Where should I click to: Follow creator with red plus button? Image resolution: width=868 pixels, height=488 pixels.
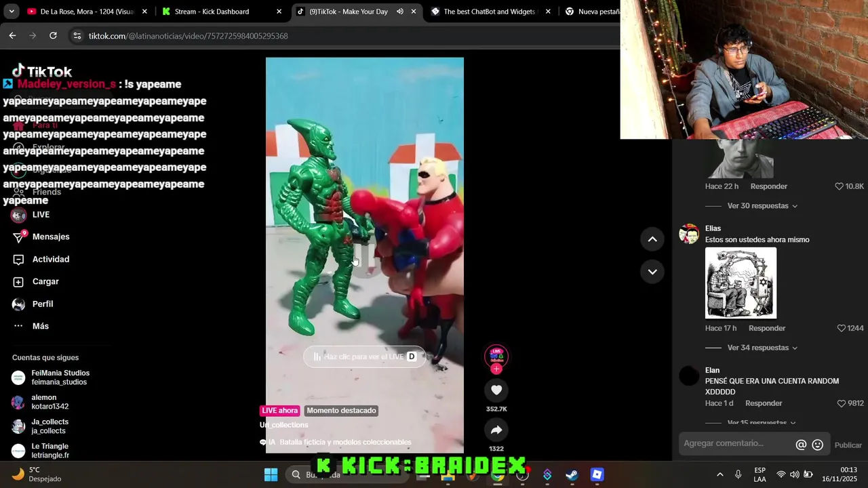496,369
